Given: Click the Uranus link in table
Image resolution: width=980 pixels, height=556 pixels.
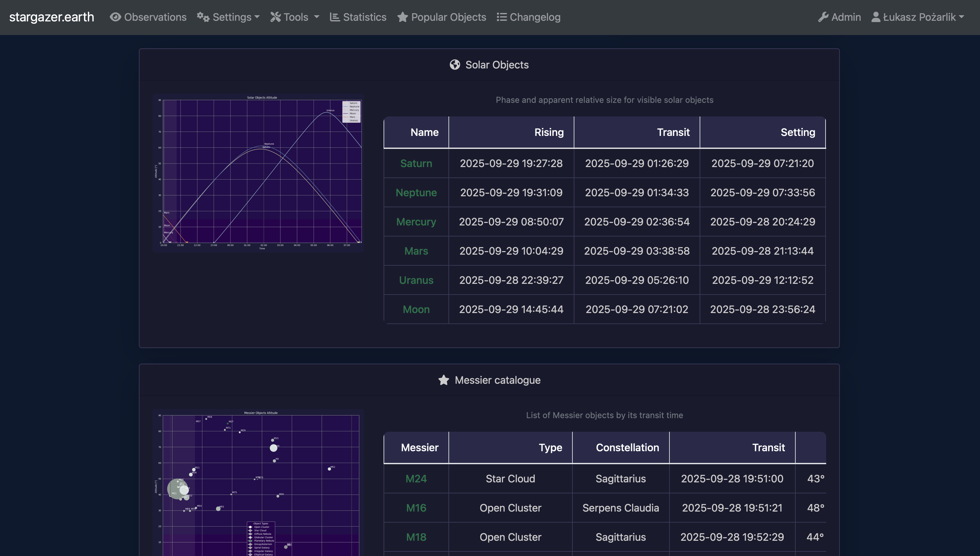Looking at the screenshot, I should [x=416, y=280].
